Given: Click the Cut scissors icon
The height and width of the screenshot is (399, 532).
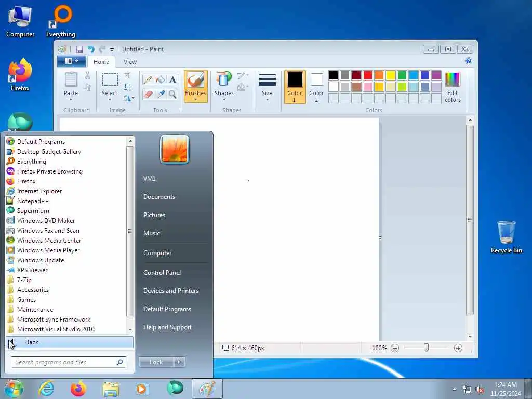Looking at the screenshot, I should pos(87,75).
